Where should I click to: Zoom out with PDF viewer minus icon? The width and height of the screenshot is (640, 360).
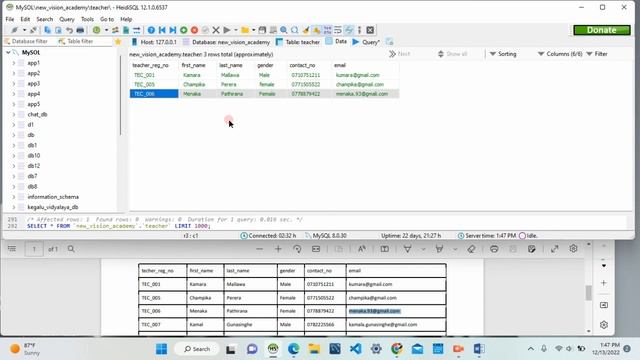(x=260, y=249)
